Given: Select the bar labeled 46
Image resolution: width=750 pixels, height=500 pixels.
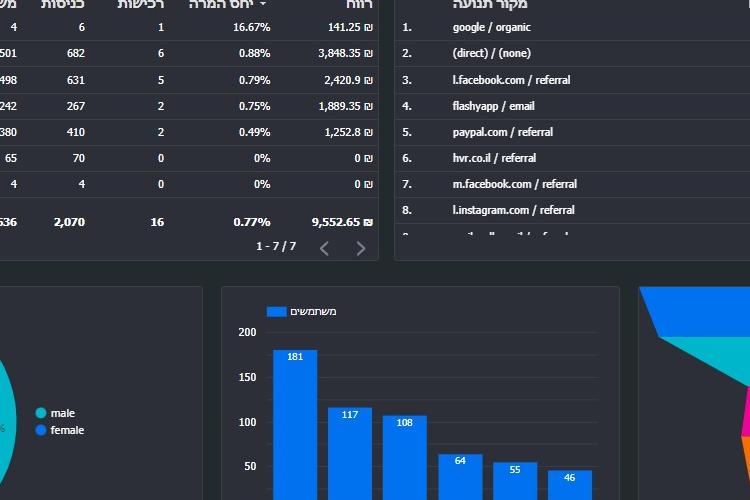Looking at the screenshot, I should point(570,485).
